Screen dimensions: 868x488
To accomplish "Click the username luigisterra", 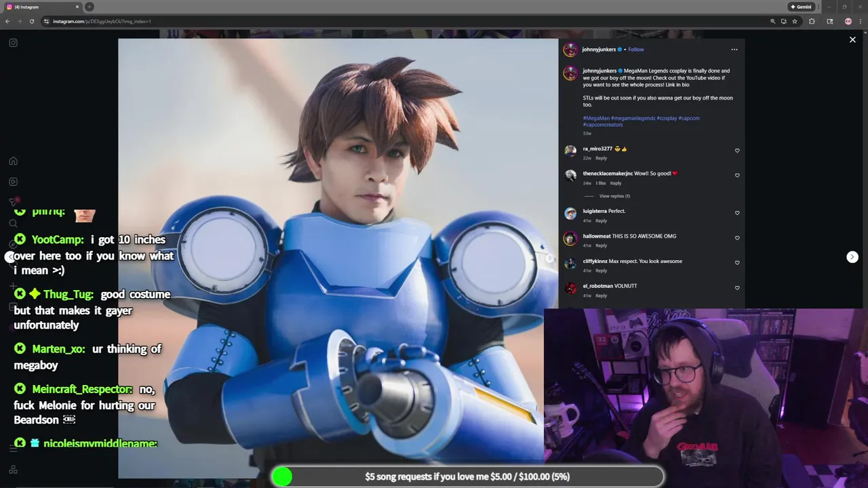I will (595, 211).
